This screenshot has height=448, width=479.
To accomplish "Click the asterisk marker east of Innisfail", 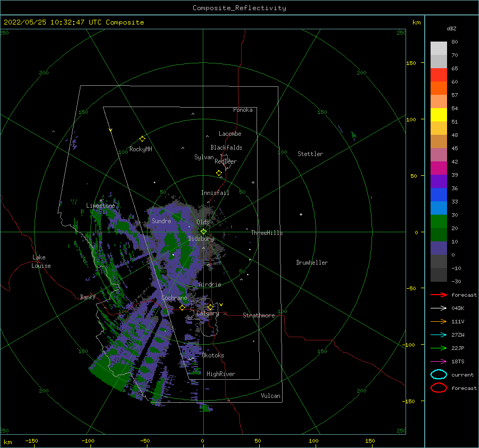I will 253,183.
